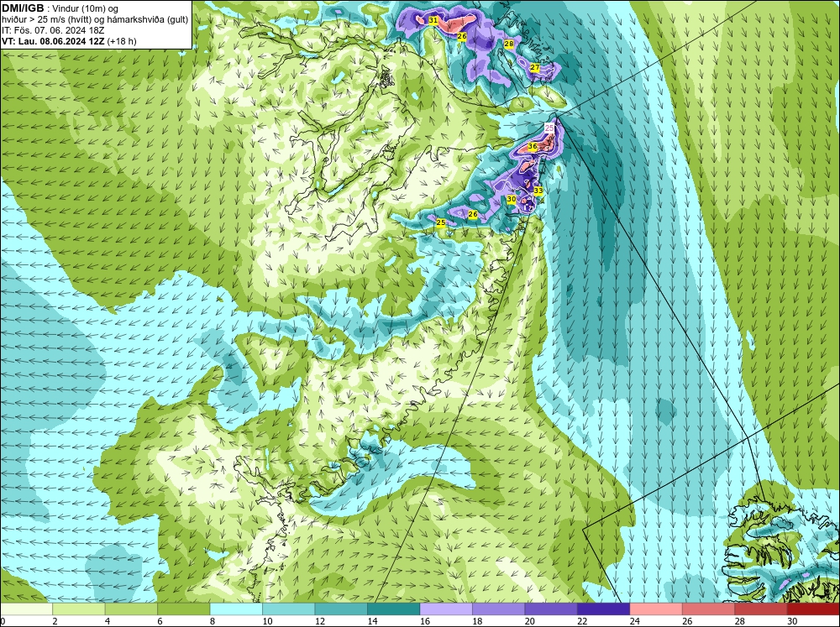This screenshot has height=627, width=840.
Task: Pick the 22–24 m/s dark indigo segment
Action: pyautogui.click(x=604, y=609)
